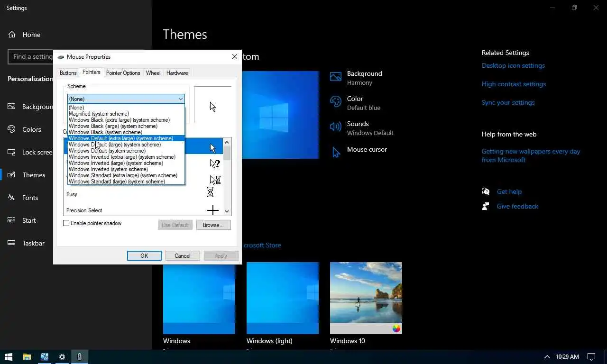607x364 pixels.
Task: Enable pointer shadow checkbox
Action: 66,223
